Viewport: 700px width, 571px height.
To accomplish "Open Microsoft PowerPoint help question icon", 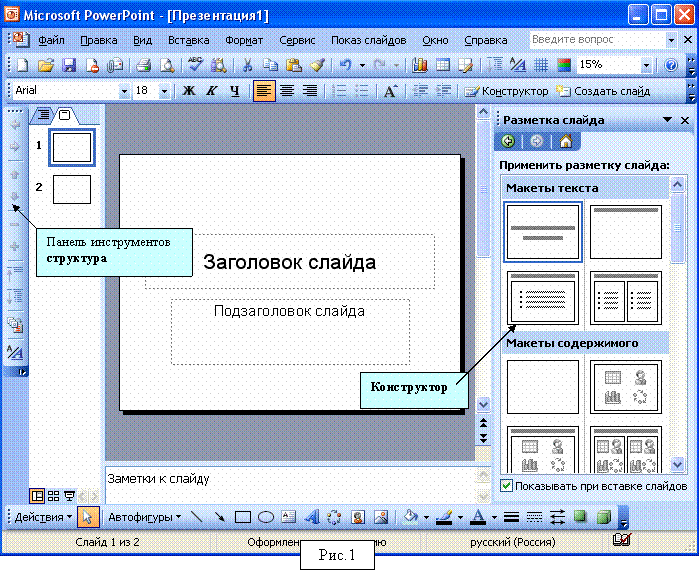I will tap(671, 66).
